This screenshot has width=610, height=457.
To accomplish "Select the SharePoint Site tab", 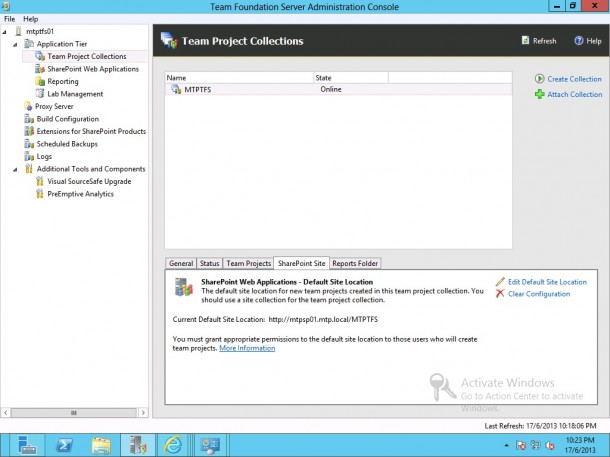I will 301,263.
